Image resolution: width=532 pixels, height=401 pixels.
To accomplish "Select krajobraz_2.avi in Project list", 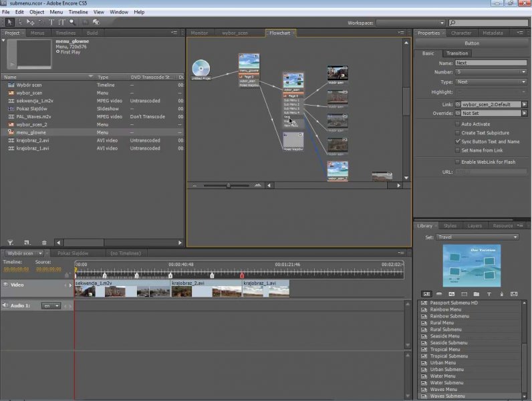I will 33,140.
